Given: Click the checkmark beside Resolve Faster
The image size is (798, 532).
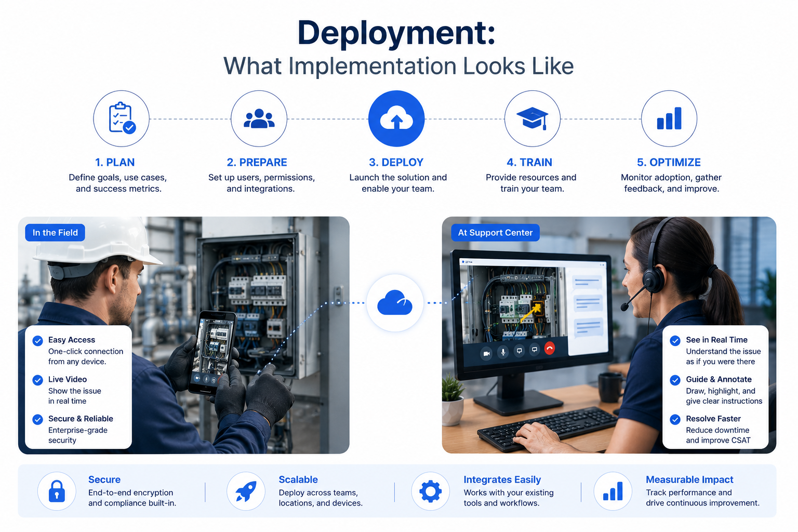Looking at the screenshot, I should 675,419.
